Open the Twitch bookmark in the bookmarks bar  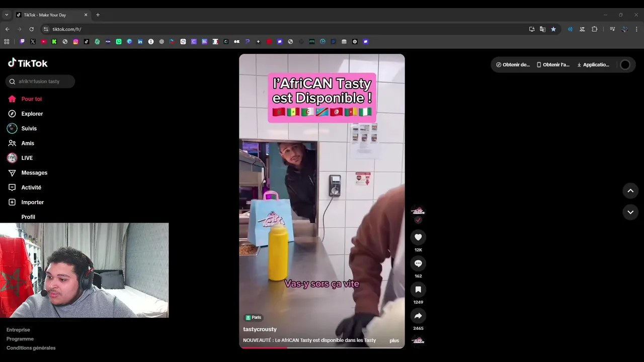22,42
